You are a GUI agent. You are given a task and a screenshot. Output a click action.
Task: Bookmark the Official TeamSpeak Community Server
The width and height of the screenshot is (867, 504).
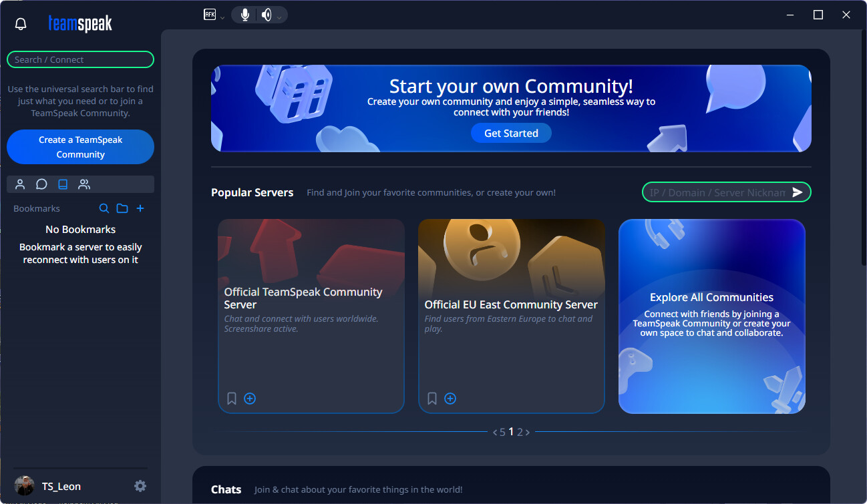[232, 399]
